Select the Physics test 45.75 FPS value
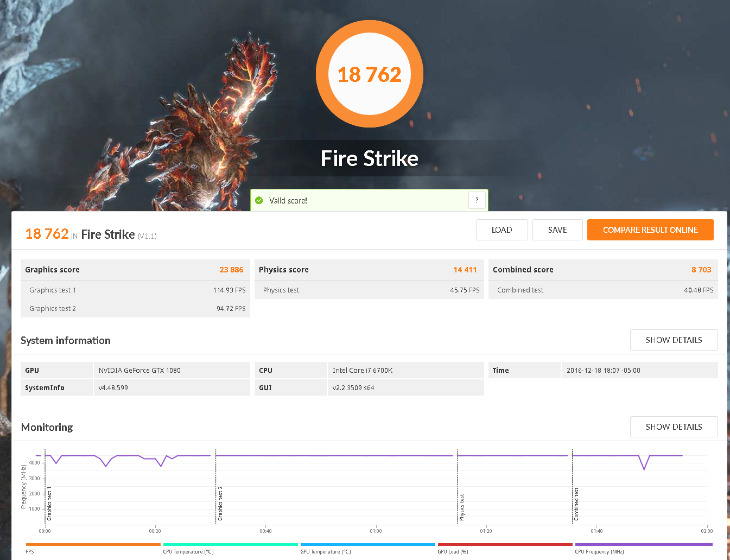730x560 pixels. 465,290
